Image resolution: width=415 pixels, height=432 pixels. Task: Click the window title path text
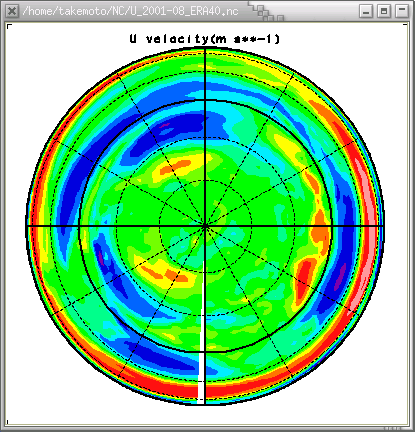[130, 11]
